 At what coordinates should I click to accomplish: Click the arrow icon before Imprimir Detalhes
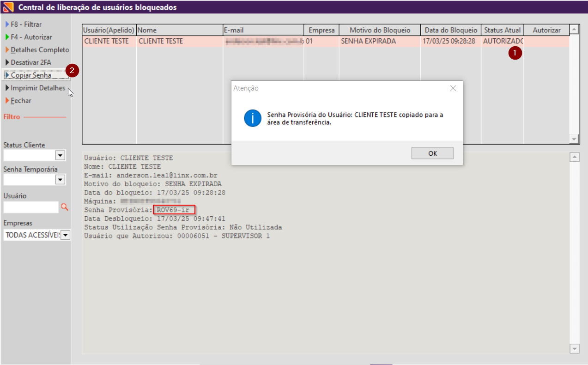tap(7, 88)
